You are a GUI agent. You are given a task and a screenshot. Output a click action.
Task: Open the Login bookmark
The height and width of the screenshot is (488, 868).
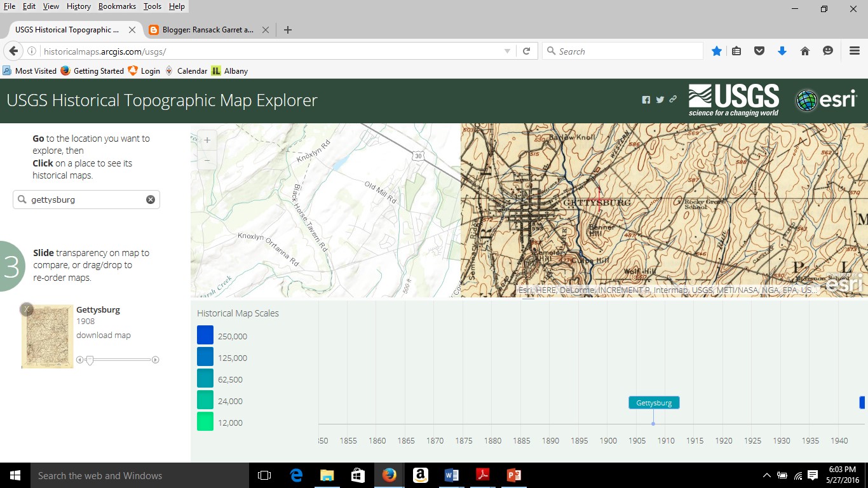coord(144,71)
